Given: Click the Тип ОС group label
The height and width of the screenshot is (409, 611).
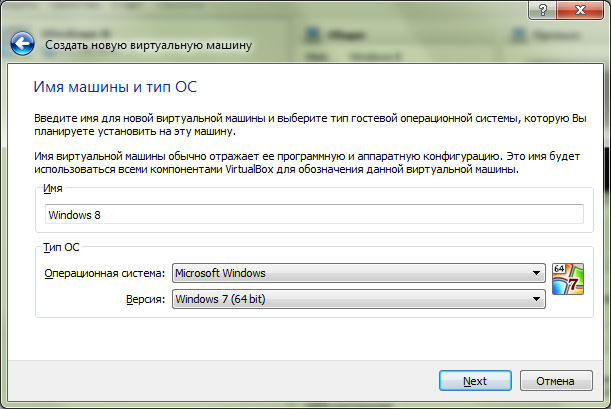Looking at the screenshot, I should (61, 247).
